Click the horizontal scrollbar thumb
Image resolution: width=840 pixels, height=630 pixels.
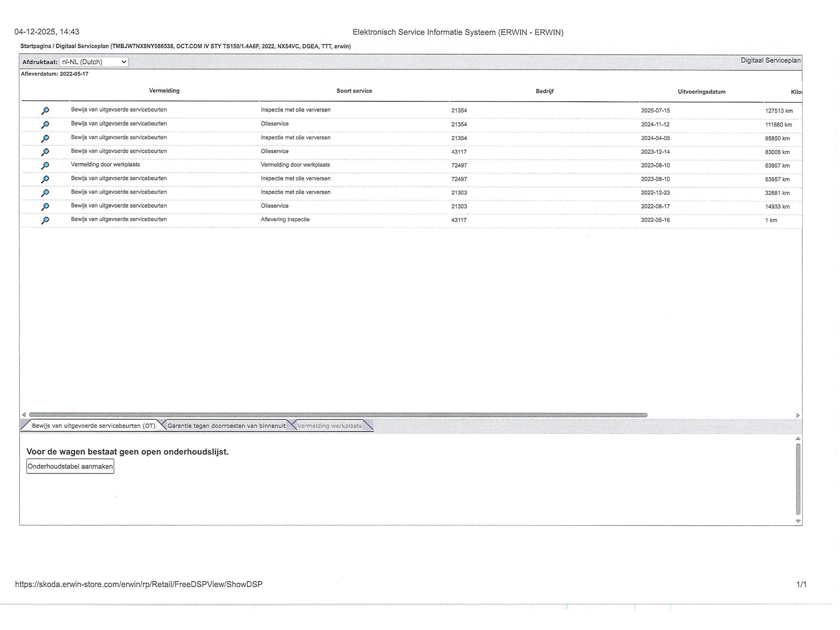(x=338, y=415)
